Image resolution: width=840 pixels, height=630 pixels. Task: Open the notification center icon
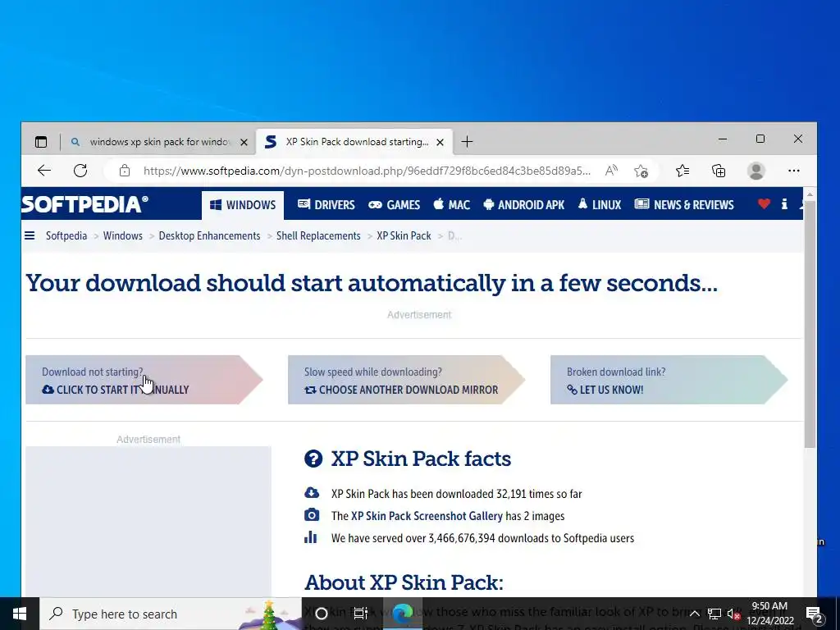click(815, 614)
